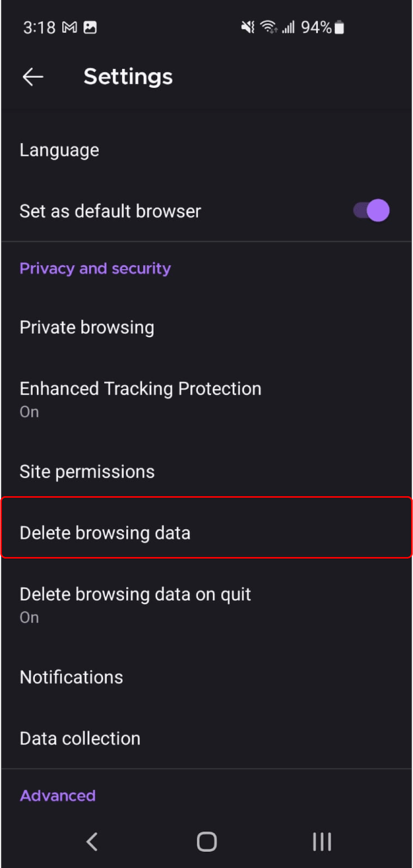413x868 pixels.
Task: Tap the Wi-Fi signal icon
Action: [x=268, y=27]
